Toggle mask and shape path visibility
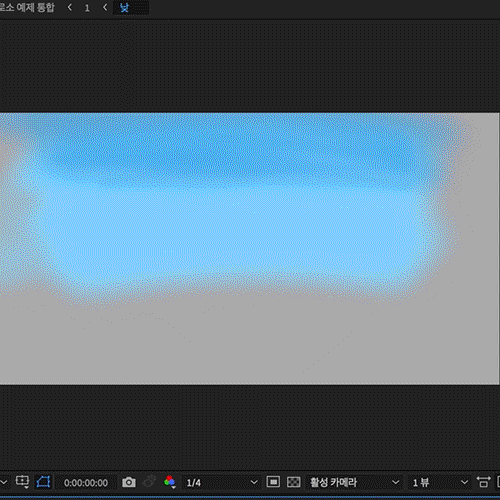 [43, 482]
